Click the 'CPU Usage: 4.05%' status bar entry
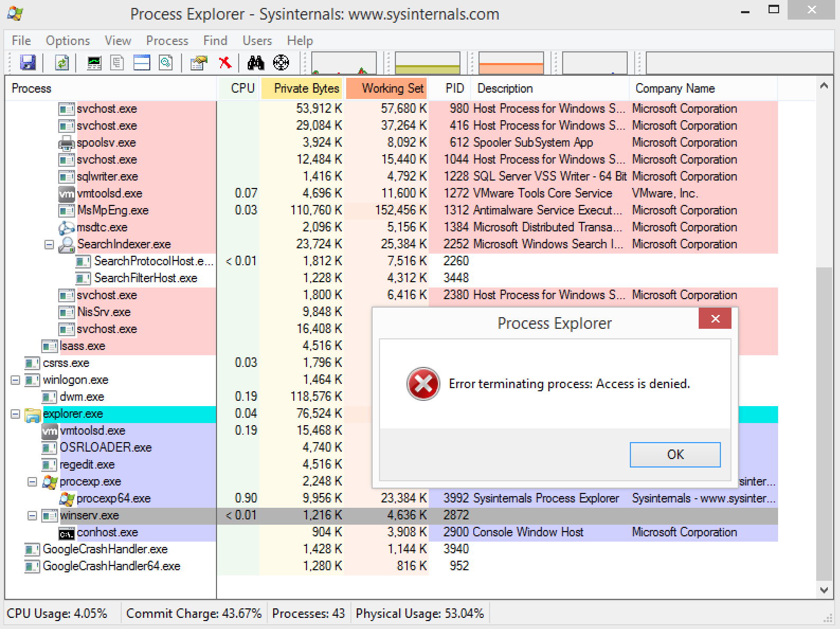The height and width of the screenshot is (629, 840). 57,614
